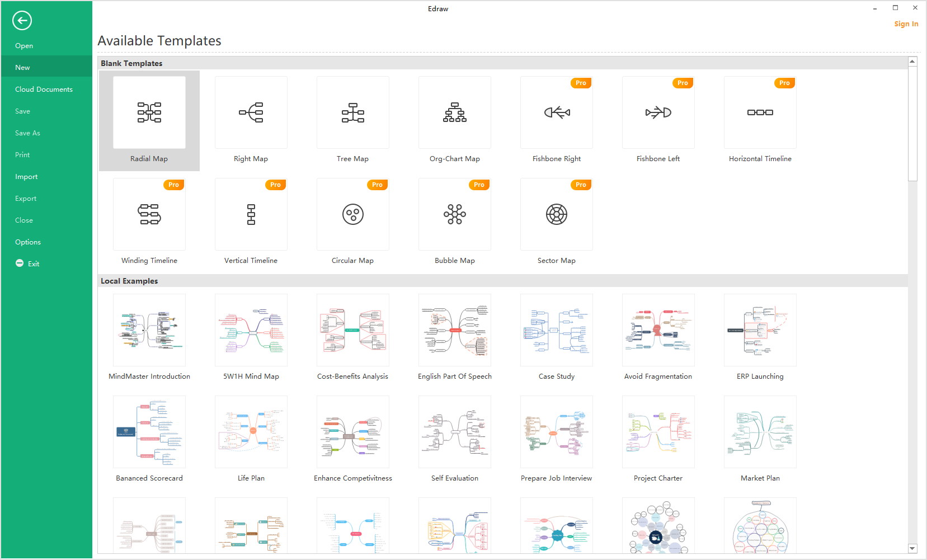Open the MindMaster Introduction example thumbnail
The height and width of the screenshot is (560, 927).
pos(149,331)
